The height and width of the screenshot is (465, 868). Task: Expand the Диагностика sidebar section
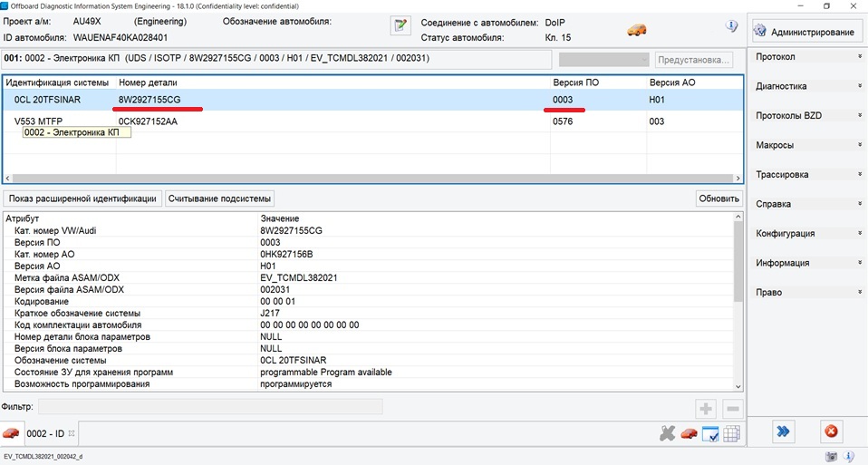(x=808, y=86)
